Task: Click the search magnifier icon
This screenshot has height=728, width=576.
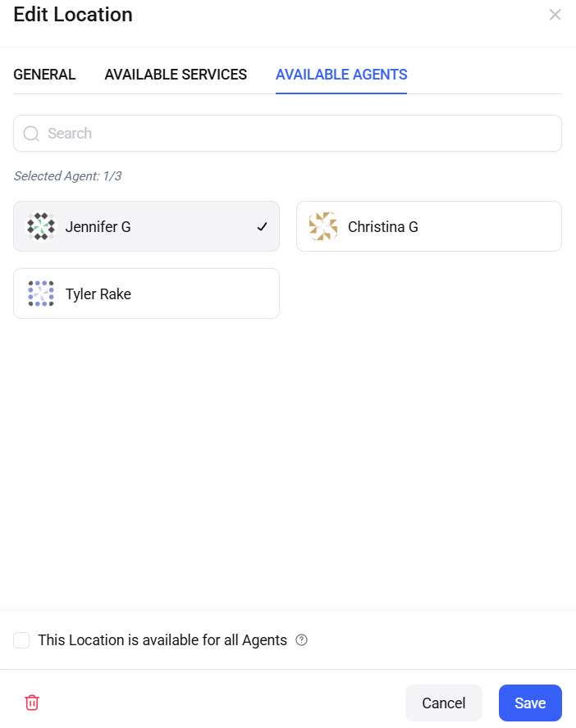Action: point(31,133)
